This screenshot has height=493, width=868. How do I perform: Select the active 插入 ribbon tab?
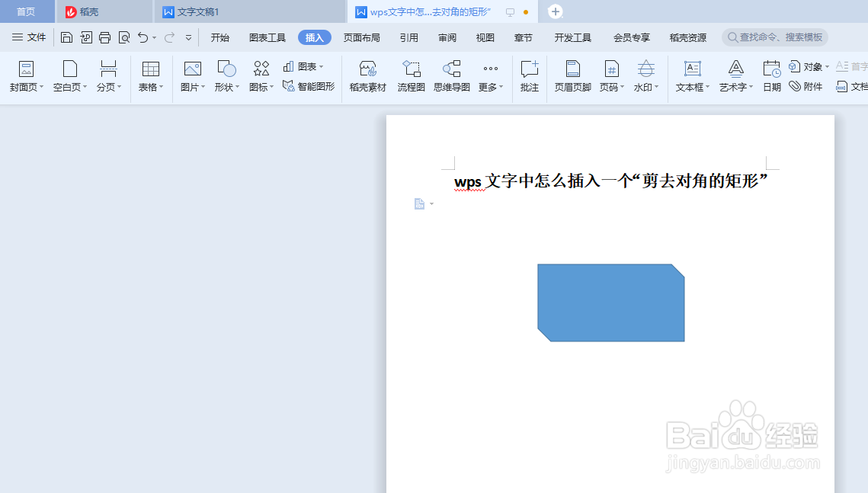click(x=315, y=37)
